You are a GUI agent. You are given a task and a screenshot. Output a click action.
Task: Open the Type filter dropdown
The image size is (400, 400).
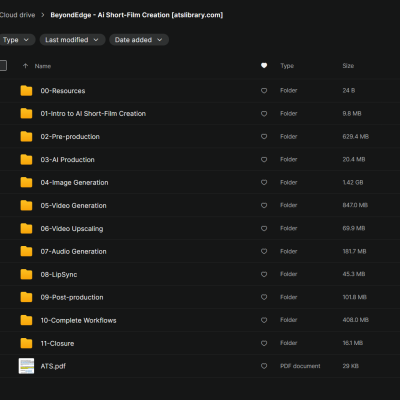(x=17, y=40)
